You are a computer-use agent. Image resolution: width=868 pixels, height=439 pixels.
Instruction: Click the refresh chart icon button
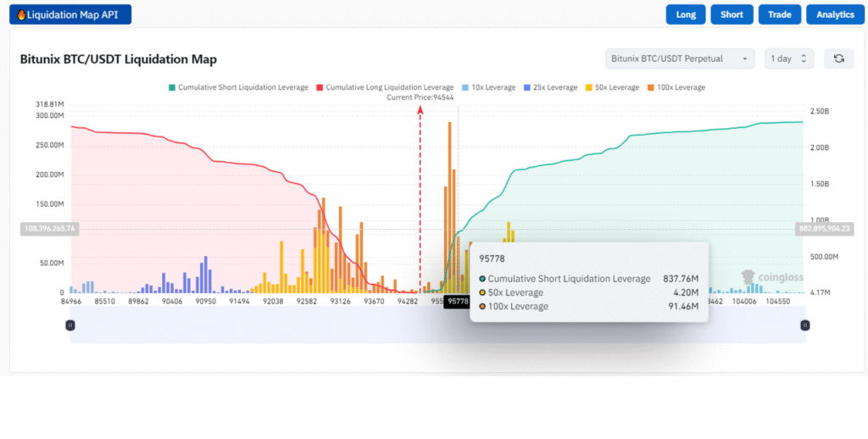point(838,58)
